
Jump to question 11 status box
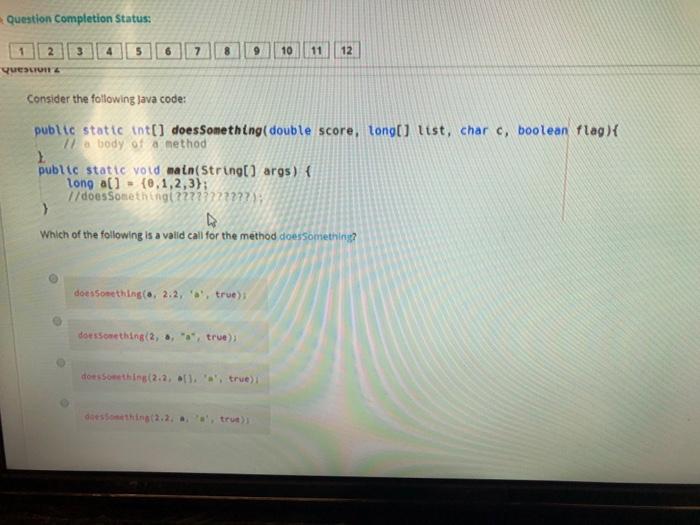[x=317, y=50]
